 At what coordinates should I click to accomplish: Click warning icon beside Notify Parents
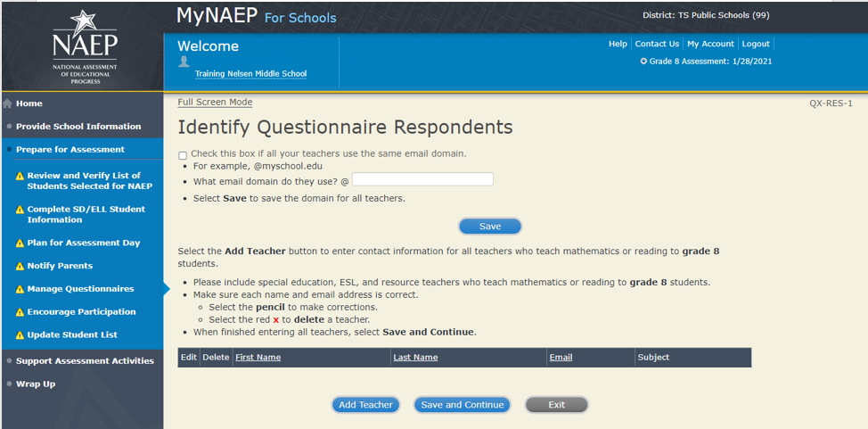(x=20, y=266)
